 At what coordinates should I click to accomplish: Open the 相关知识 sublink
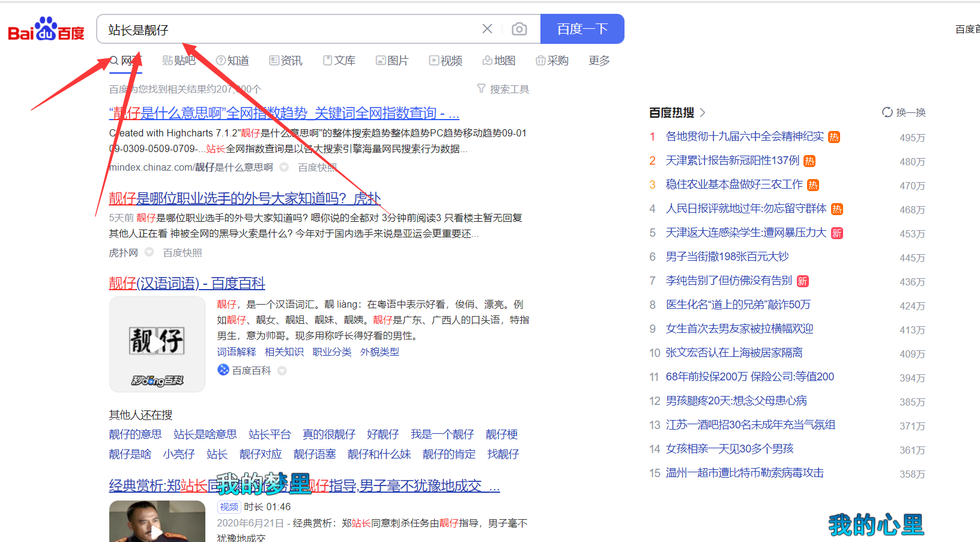point(284,352)
